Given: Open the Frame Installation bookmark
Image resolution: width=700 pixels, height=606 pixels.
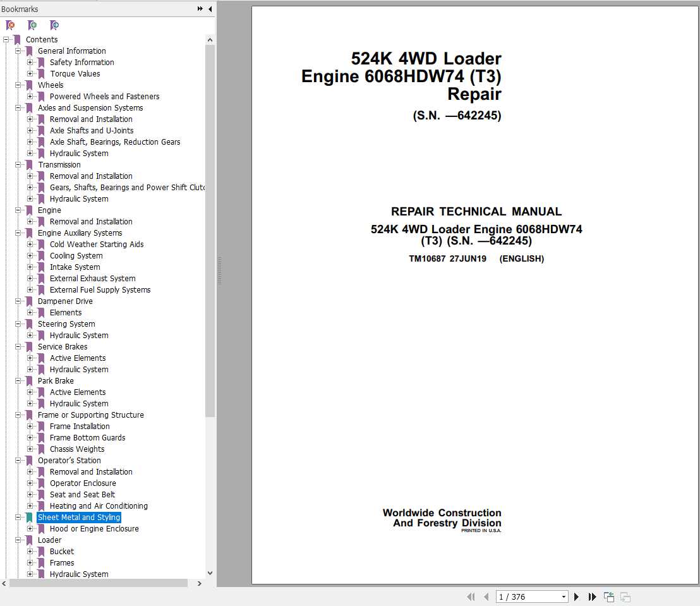Looking at the screenshot, I should click(x=80, y=427).
